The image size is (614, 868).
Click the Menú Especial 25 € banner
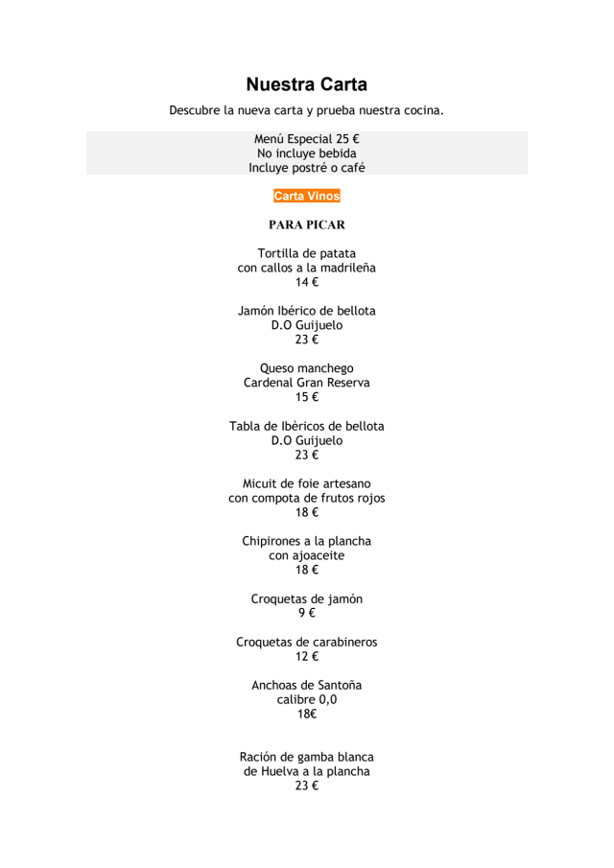[x=306, y=139]
